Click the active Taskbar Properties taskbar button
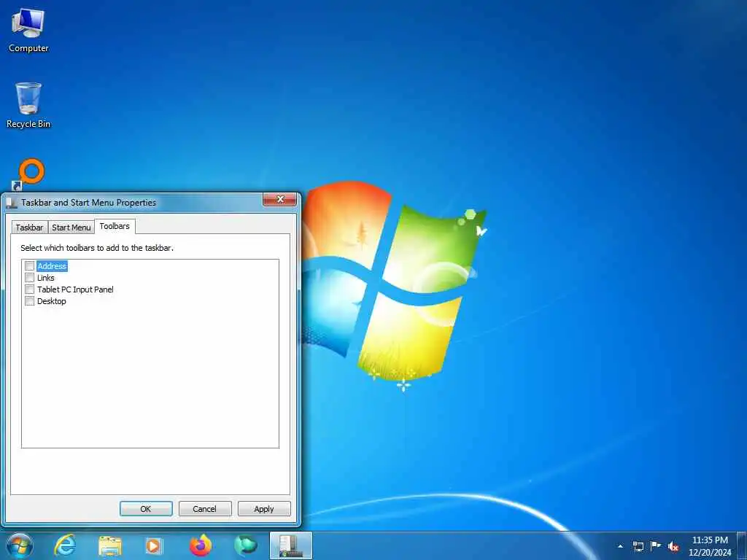The height and width of the screenshot is (560, 747). pos(290,545)
